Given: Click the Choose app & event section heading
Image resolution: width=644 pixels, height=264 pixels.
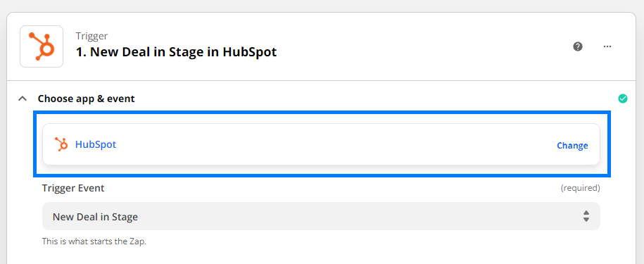Looking at the screenshot, I should pyautogui.click(x=87, y=99).
